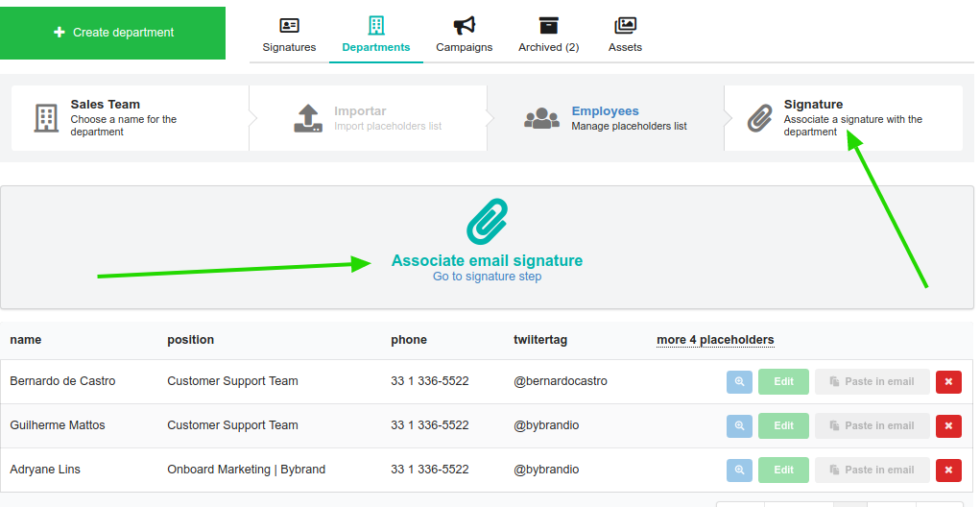Click the name Adryane Lins
The width and height of the screenshot is (980, 507).
[45, 470]
